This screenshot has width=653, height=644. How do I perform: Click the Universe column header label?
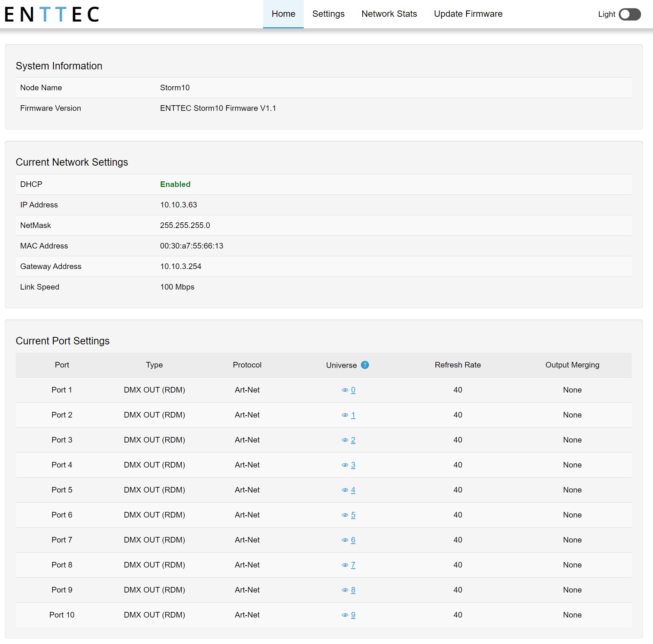coord(341,365)
